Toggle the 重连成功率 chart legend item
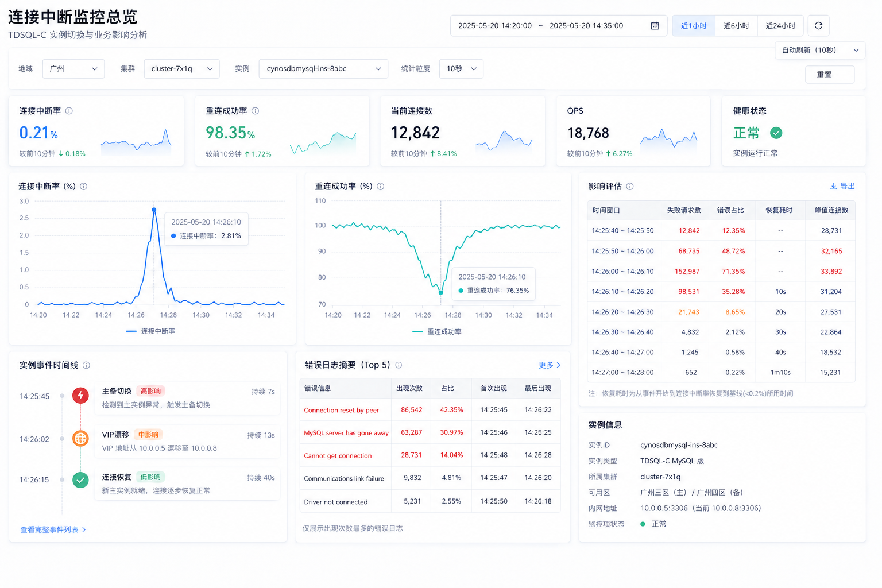Screen dimensions: 882x588 pos(437,332)
